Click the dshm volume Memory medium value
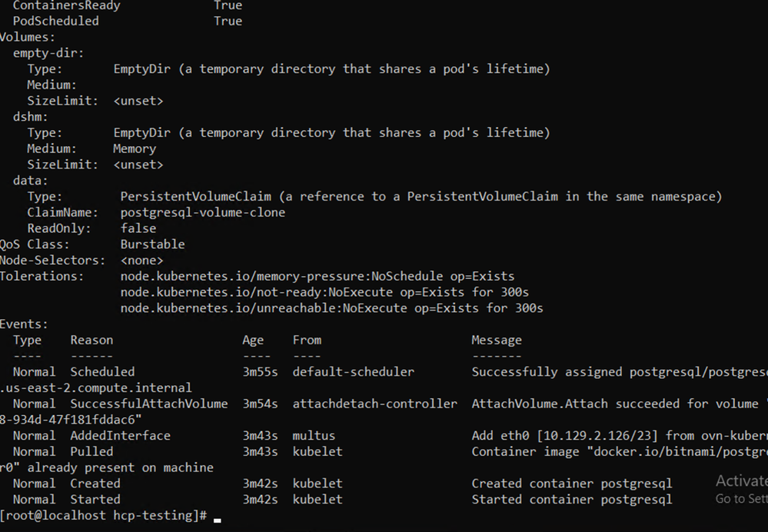The image size is (768, 532). pos(134,148)
